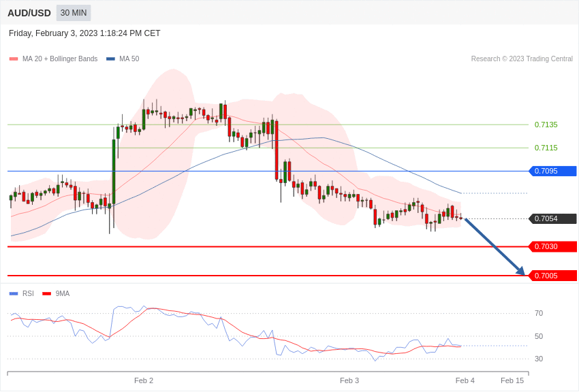This screenshot has height=392, width=579.
Task: Click the RSI 30 axis label
Action: tap(539, 359)
